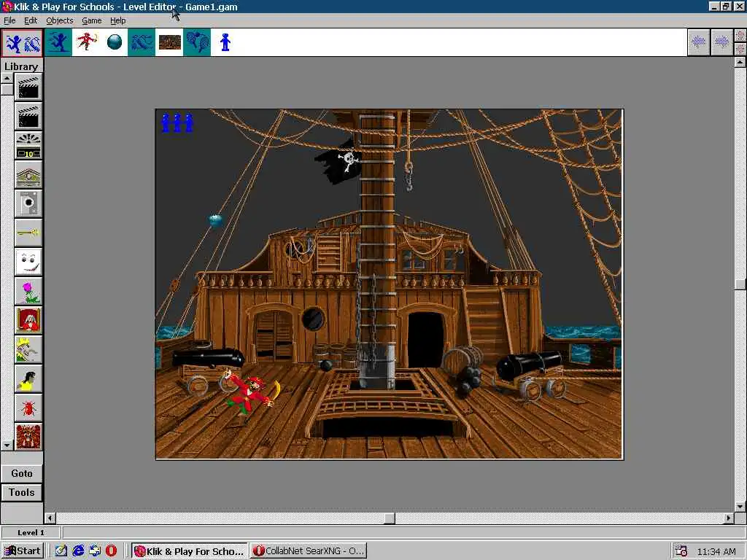747x560 pixels.
Task: Select the red pirate on the ship deck
Action: [252, 394]
